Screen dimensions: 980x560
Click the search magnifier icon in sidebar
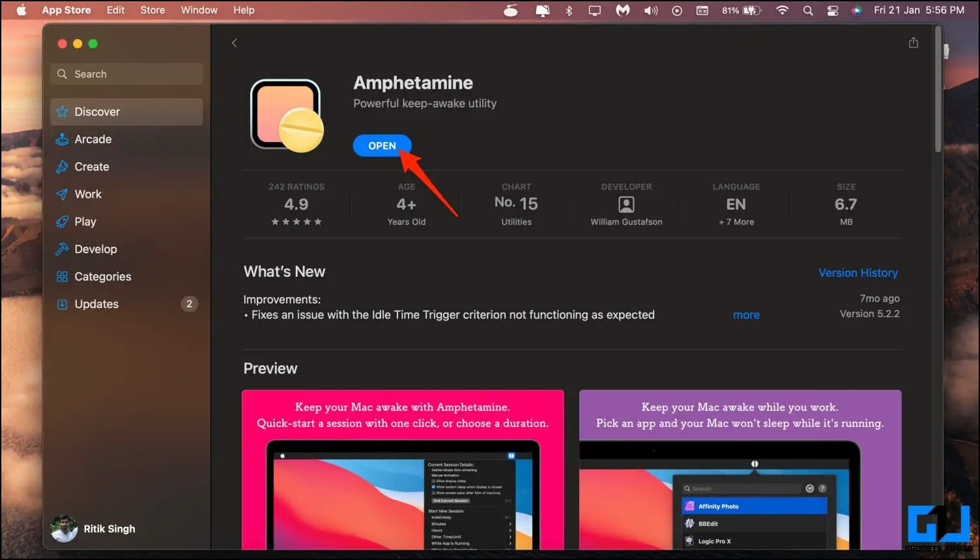[x=62, y=74]
